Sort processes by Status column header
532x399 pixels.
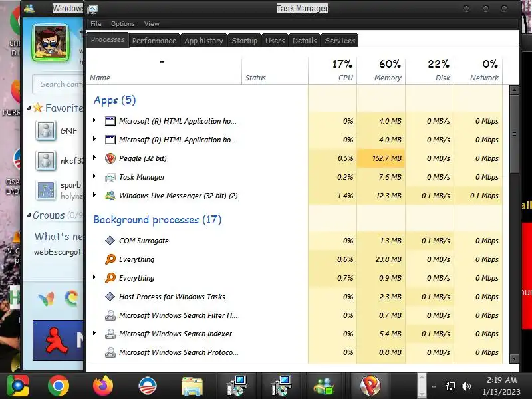275,70
